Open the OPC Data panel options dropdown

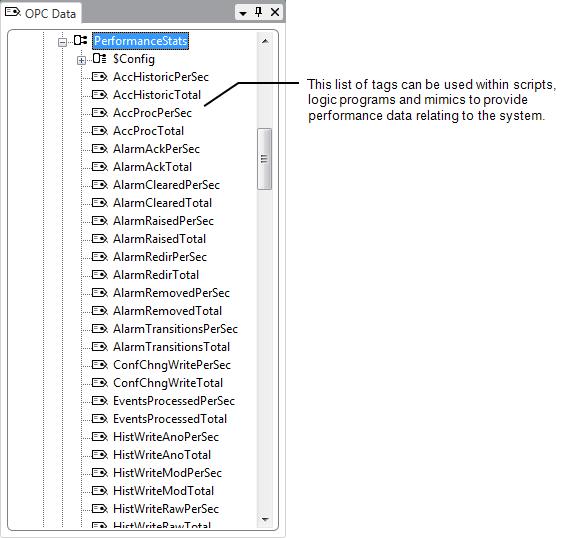(x=243, y=14)
